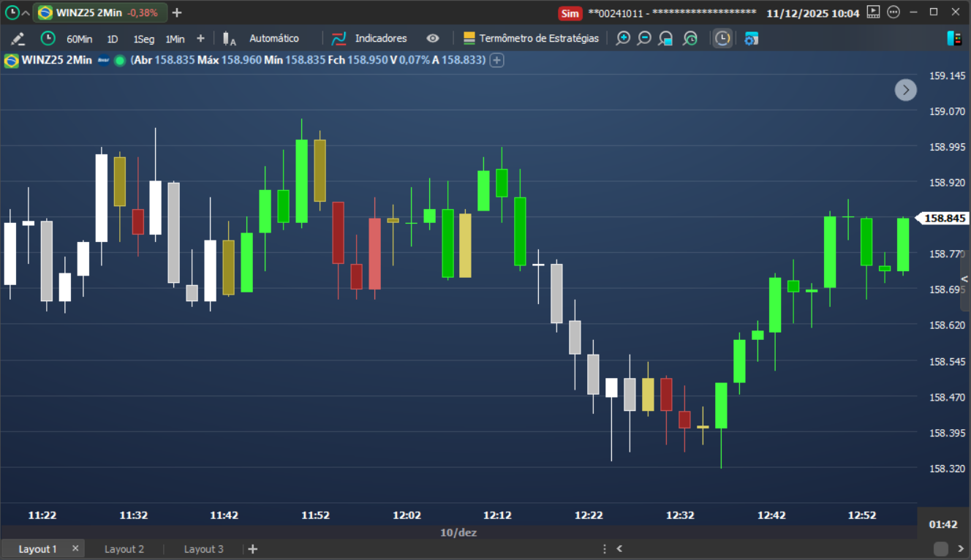Click the zoom out magnifier icon
Viewport: 971px width, 560px height.
(x=643, y=39)
